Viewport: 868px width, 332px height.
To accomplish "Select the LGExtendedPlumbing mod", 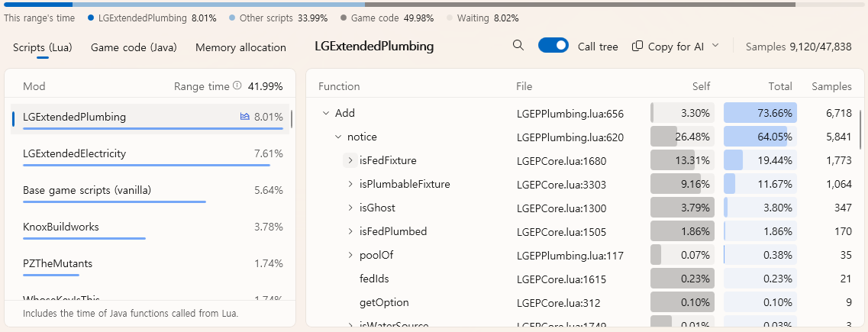I will coord(150,118).
